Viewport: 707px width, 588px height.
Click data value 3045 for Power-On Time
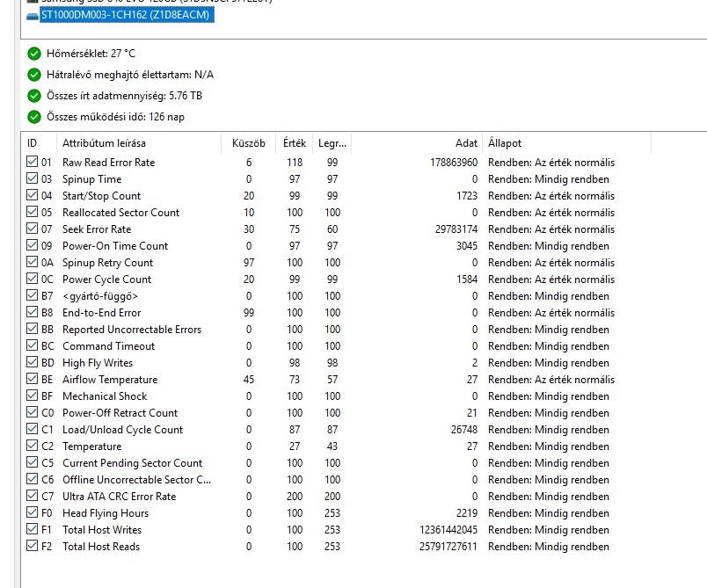[x=467, y=246]
